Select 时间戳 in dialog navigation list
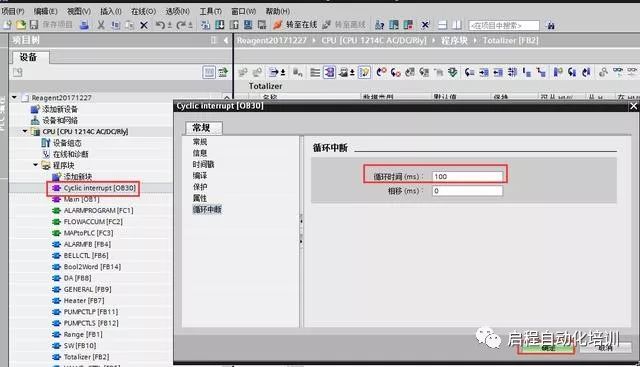The height and width of the screenshot is (367, 640). pyautogui.click(x=203, y=165)
